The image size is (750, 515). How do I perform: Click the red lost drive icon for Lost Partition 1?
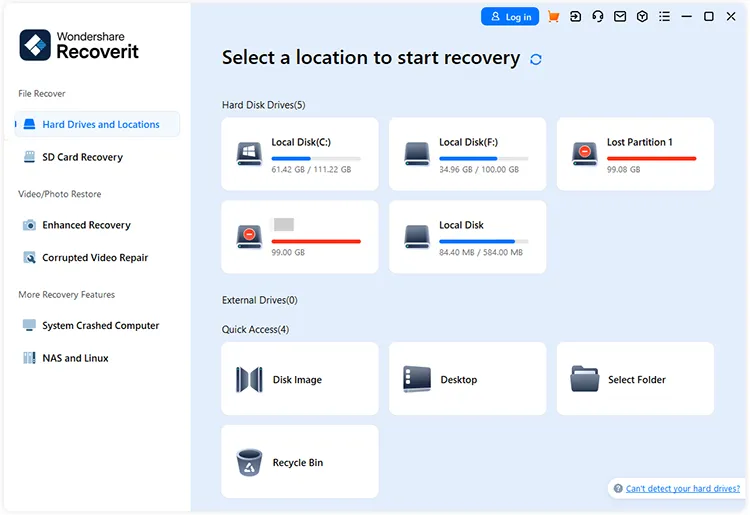(585, 154)
